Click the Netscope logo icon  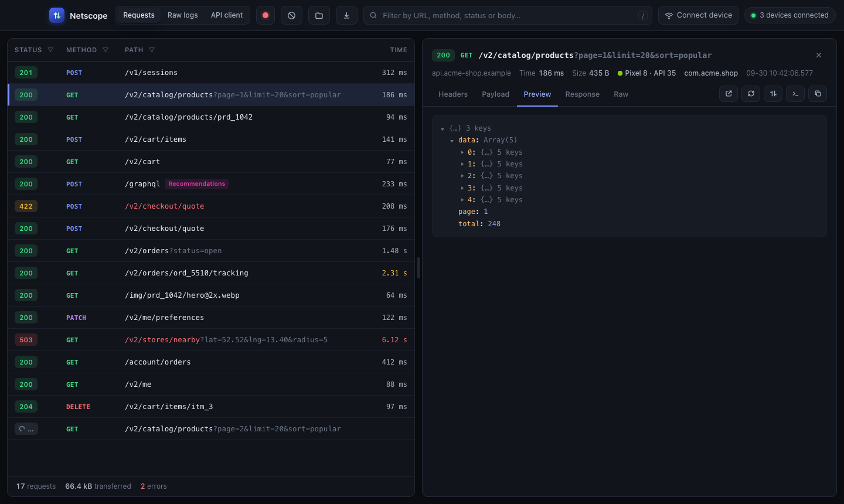57,15
